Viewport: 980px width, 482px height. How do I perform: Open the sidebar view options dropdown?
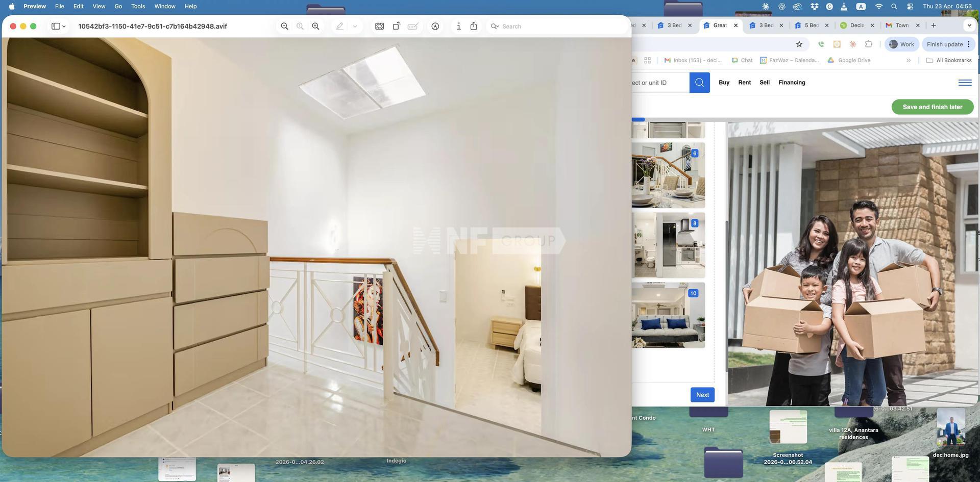pos(59,27)
